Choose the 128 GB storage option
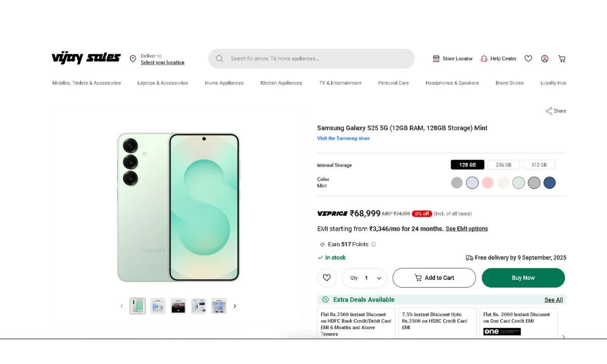Viewport: 607px width, 364px height. coord(467,165)
